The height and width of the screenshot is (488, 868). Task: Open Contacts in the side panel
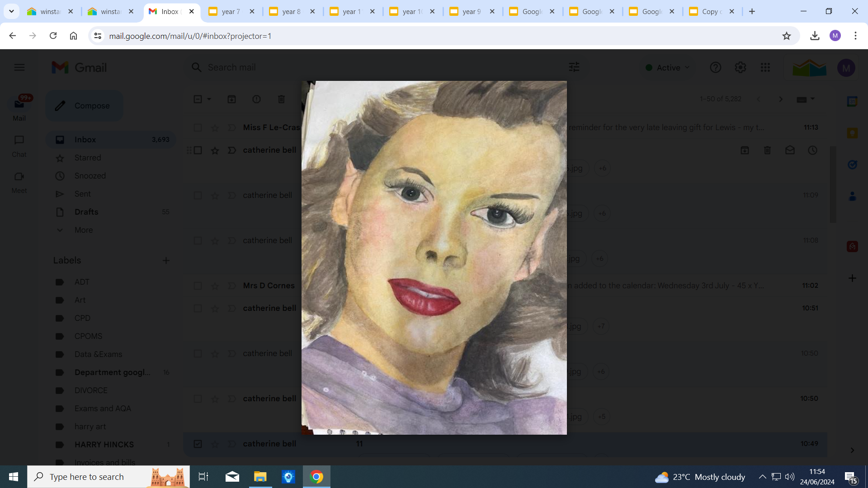point(852,196)
